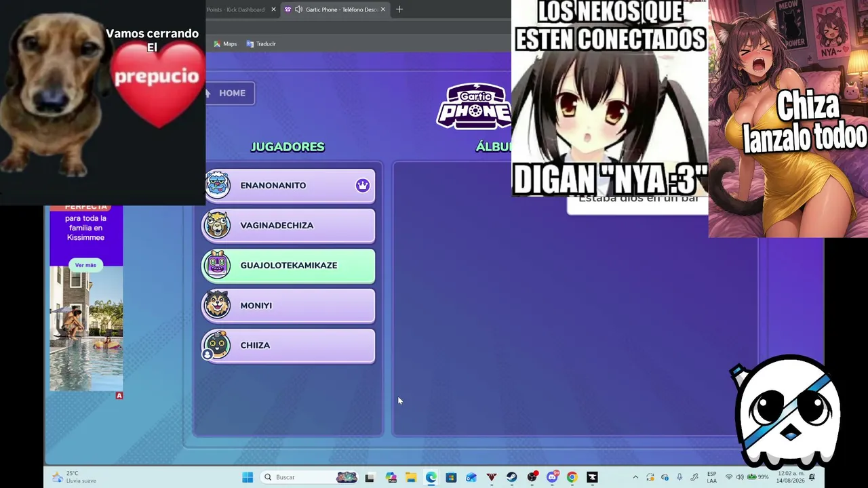This screenshot has width=868, height=488.
Task: Close the Gartic Phone tab
Action: pyautogui.click(x=383, y=9)
